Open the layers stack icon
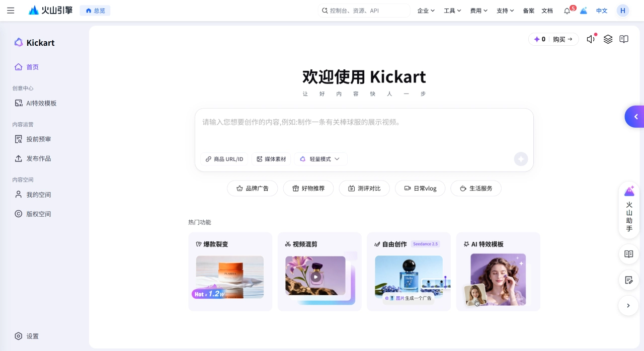 point(608,39)
